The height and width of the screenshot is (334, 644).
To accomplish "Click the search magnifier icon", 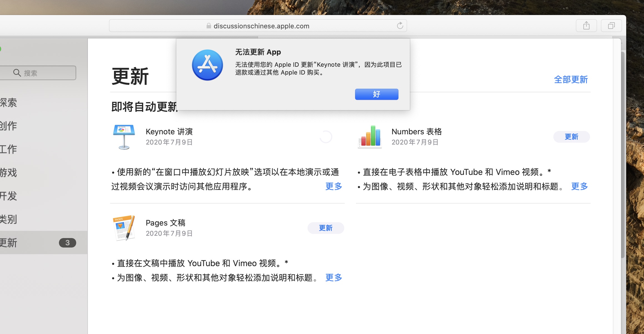I will (17, 73).
